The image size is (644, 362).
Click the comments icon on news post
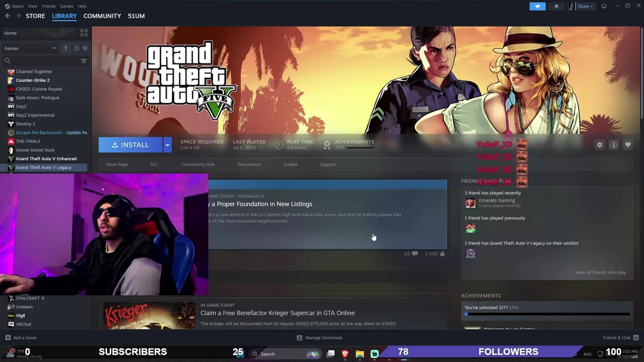pyautogui.click(x=415, y=254)
